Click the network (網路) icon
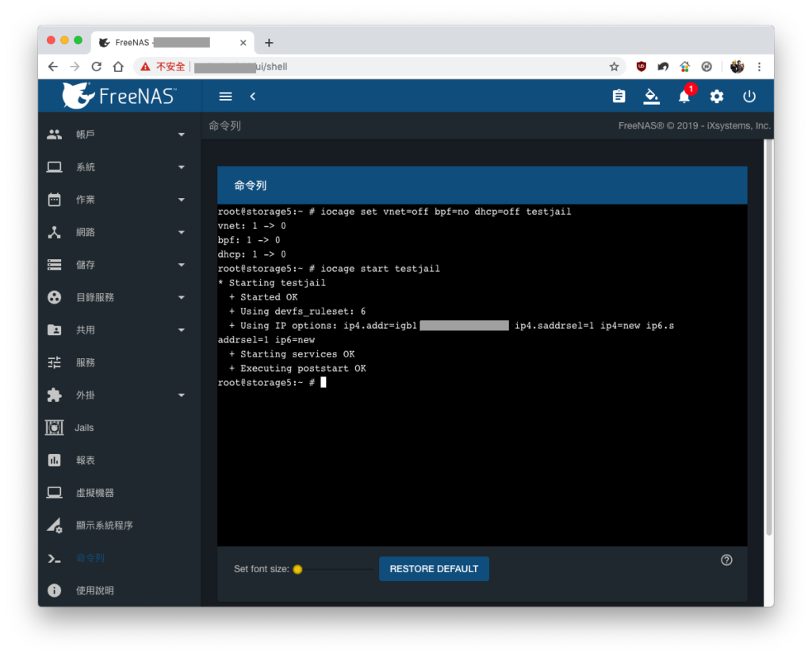Viewport: 812px width, 657px height. point(55,232)
